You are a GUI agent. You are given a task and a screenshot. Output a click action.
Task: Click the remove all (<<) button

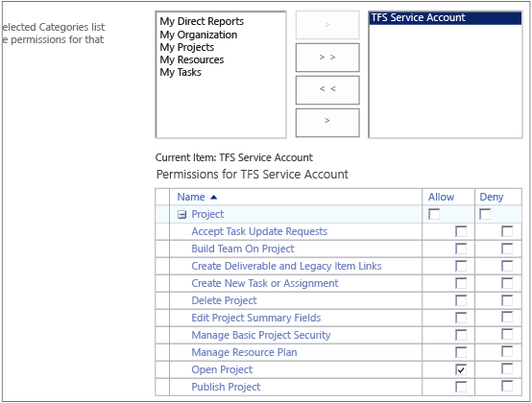(x=327, y=90)
